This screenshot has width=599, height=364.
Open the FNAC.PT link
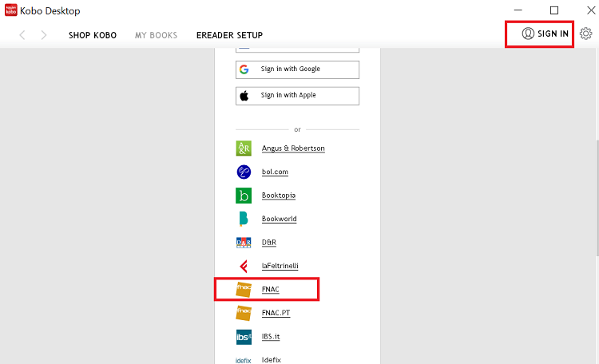pyautogui.click(x=276, y=313)
